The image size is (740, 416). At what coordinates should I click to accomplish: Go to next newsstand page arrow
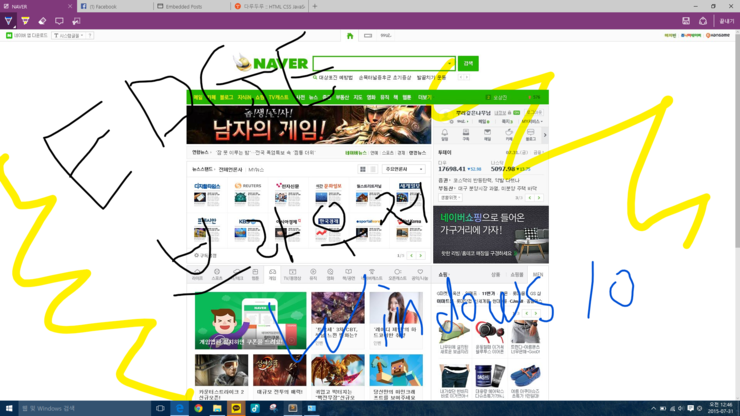pyautogui.click(x=420, y=255)
